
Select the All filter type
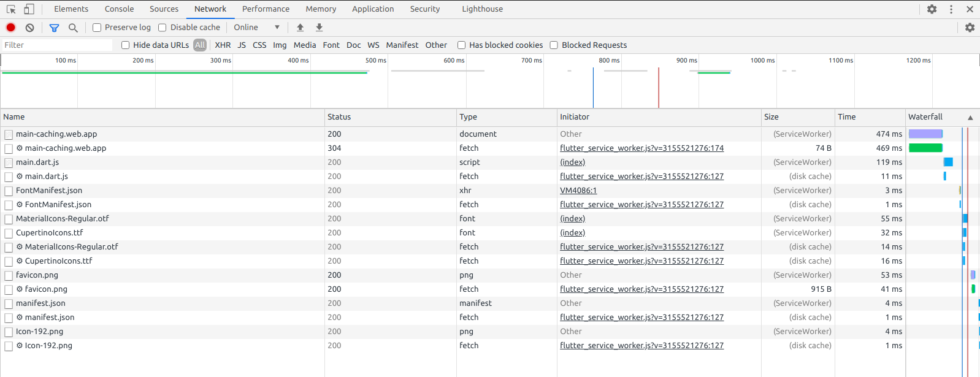coord(200,45)
